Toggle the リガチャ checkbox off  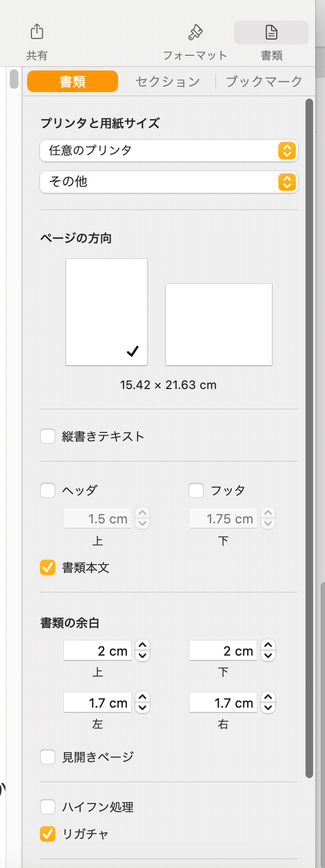pyautogui.click(x=48, y=833)
